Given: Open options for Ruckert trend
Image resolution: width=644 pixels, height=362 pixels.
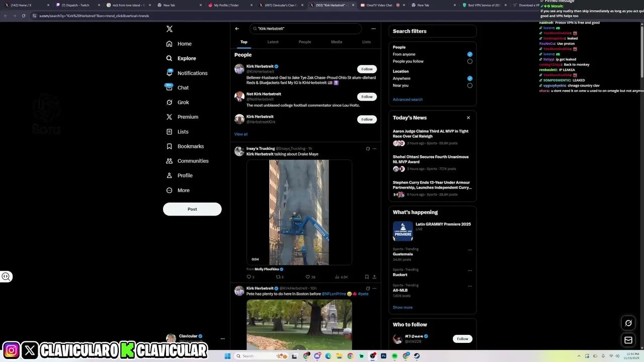Looking at the screenshot, I should click(470, 270).
